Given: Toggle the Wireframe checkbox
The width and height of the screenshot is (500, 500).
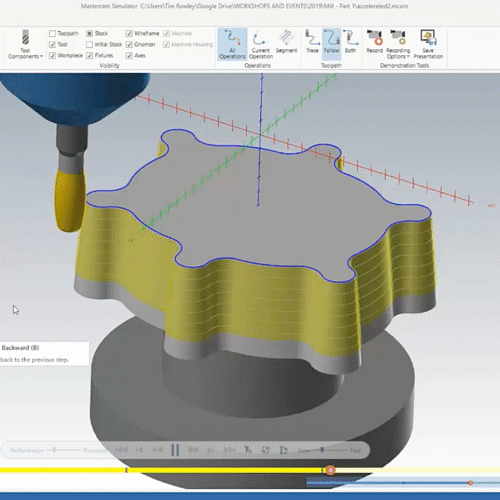Looking at the screenshot, I should click(129, 33).
